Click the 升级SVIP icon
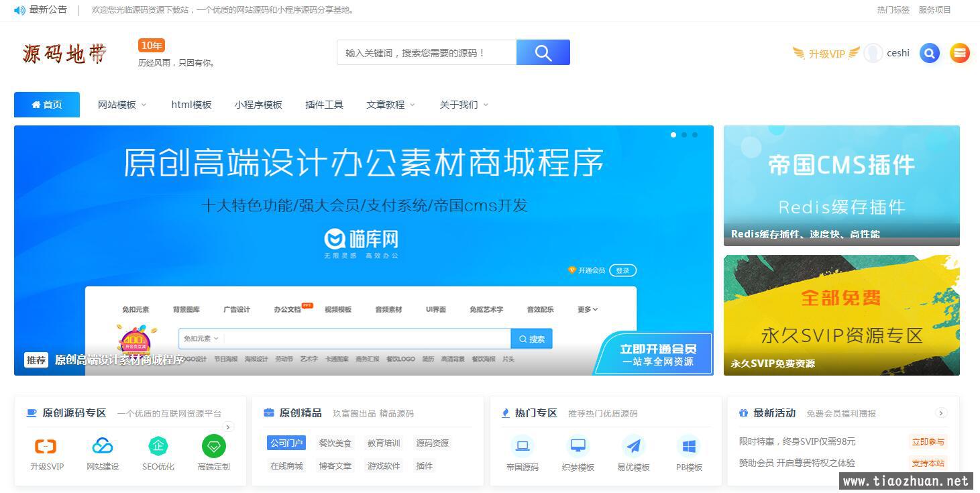The height and width of the screenshot is (493, 980). (x=46, y=446)
